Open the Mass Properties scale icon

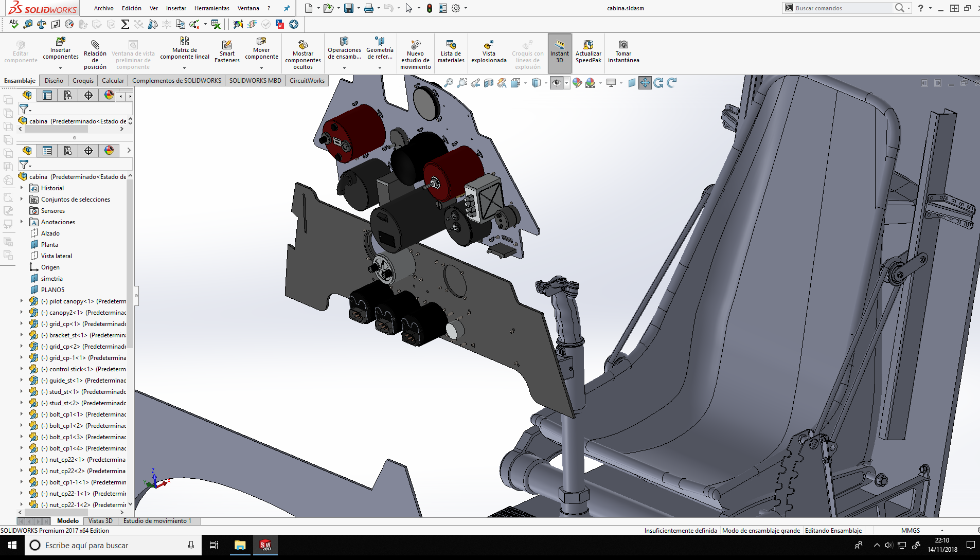pyautogui.click(x=42, y=24)
